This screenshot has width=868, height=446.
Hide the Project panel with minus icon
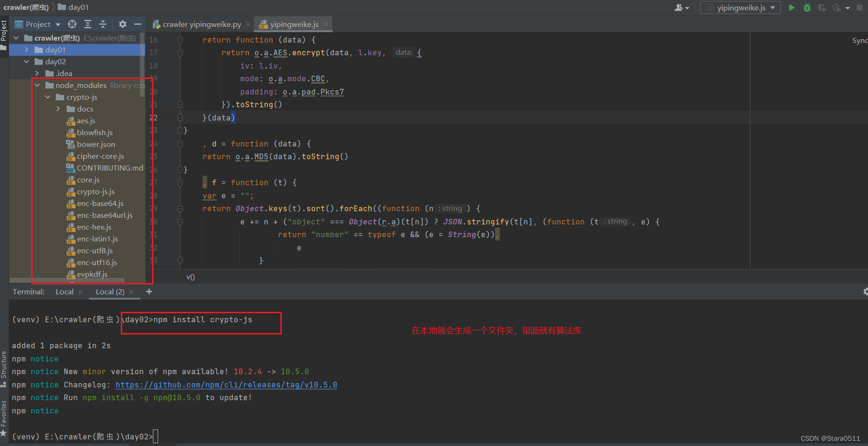[x=138, y=24]
